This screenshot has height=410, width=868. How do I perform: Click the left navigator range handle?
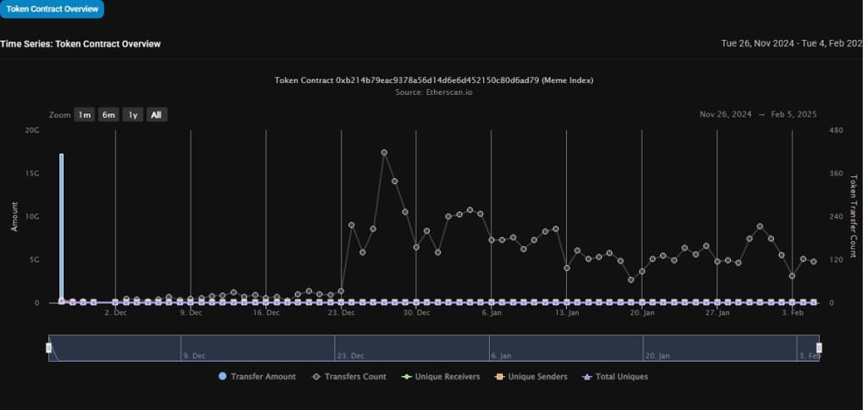click(49, 348)
